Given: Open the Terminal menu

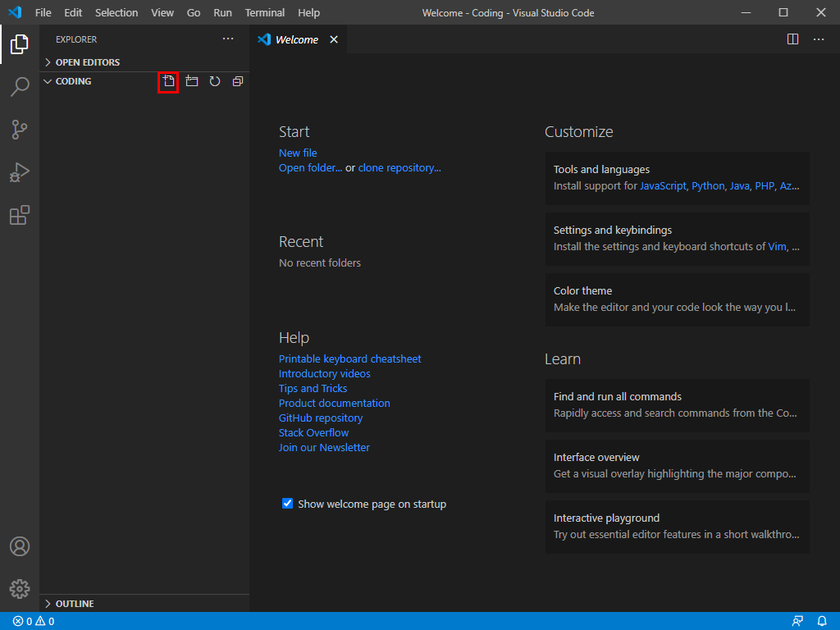Looking at the screenshot, I should [x=265, y=12].
